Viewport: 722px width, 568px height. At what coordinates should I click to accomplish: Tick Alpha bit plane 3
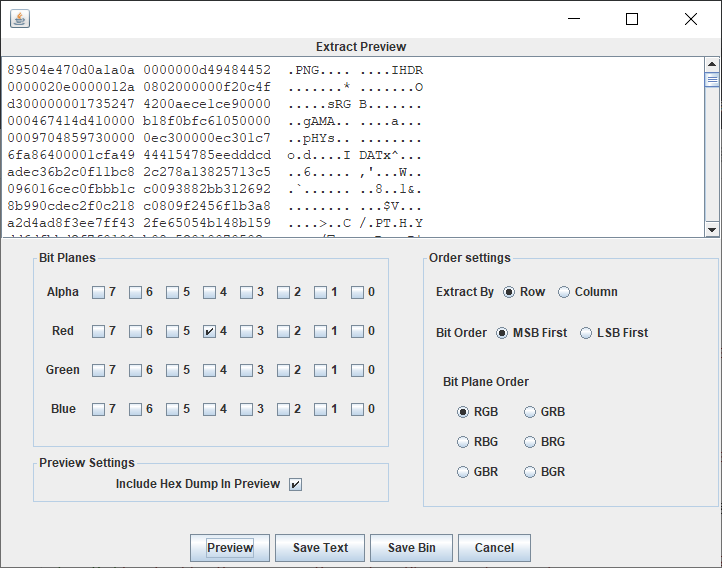246,292
